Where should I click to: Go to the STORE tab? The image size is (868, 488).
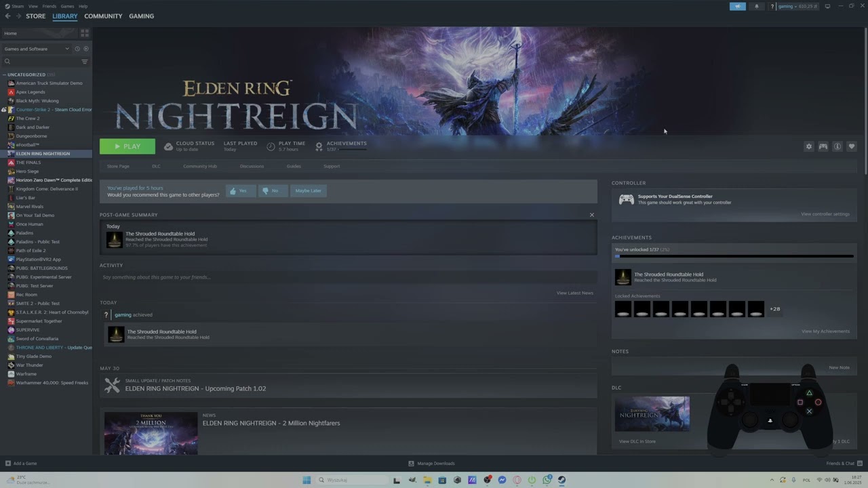pyautogui.click(x=36, y=16)
